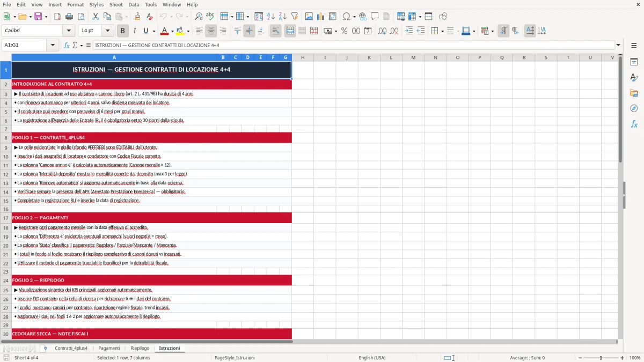
Task: Run the Spelling check icon
Action: point(210,17)
